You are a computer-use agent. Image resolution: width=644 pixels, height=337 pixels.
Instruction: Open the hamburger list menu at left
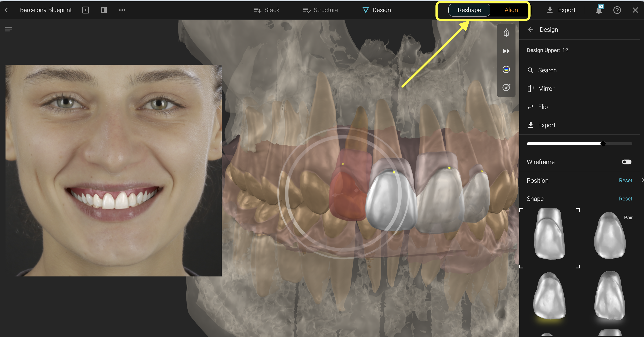click(8, 29)
